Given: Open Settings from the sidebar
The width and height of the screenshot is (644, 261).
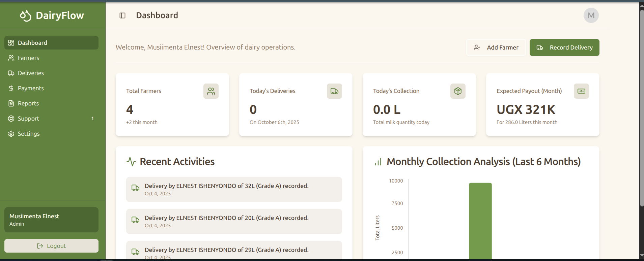Looking at the screenshot, I should [x=29, y=134].
